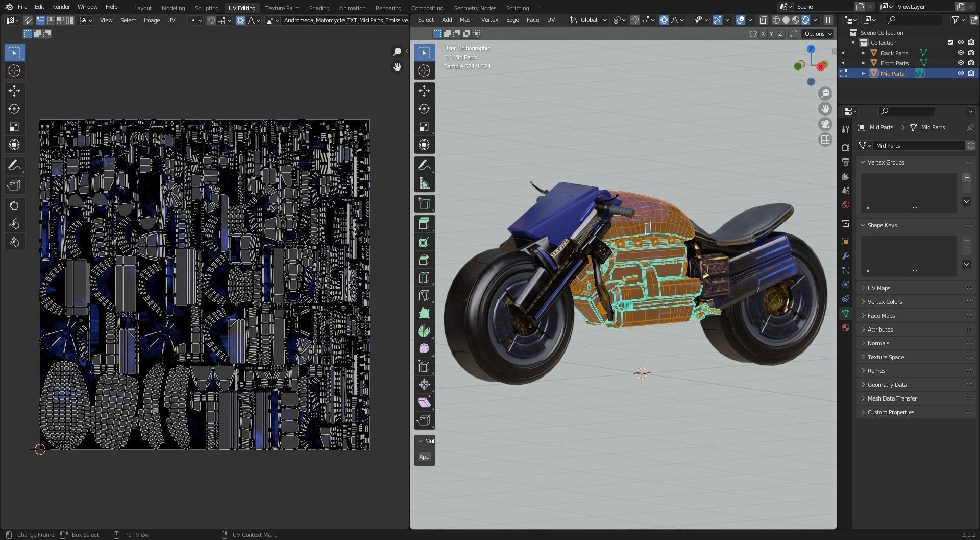
Task: Select the Loop Cut tool
Action: point(424,277)
